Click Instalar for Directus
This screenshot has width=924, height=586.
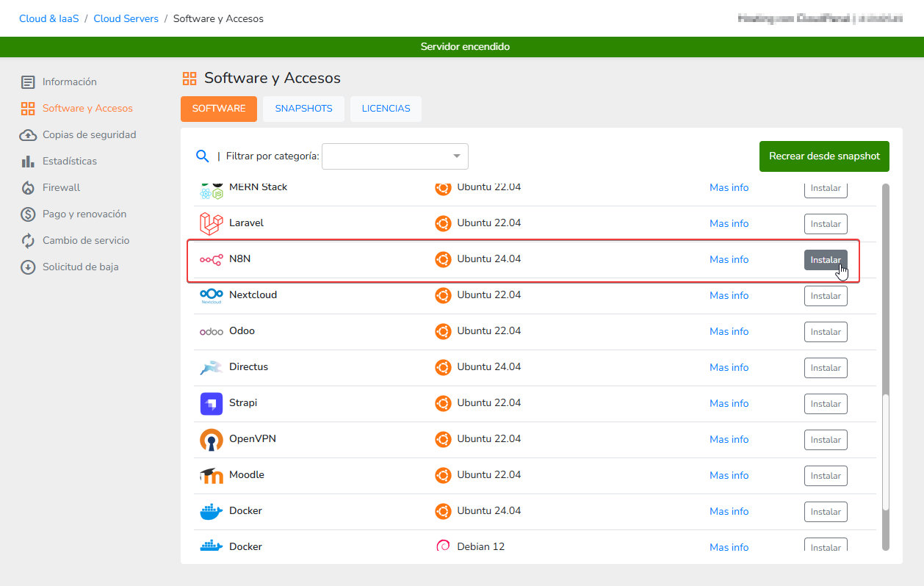(x=826, y=368)
